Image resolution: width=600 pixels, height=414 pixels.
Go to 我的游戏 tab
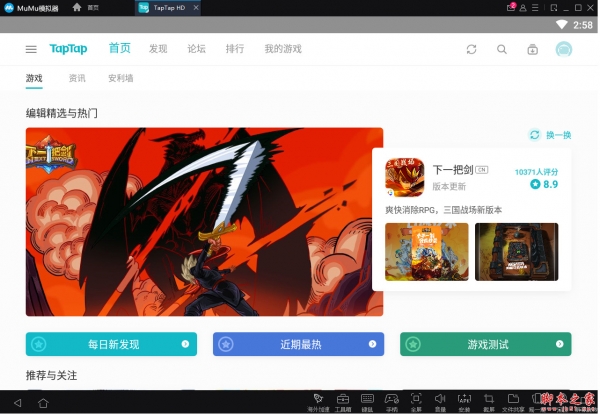(283, 49)
